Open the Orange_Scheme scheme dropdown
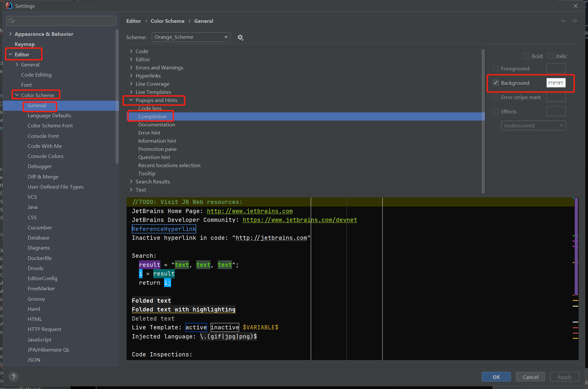 (x=191, y=37)
